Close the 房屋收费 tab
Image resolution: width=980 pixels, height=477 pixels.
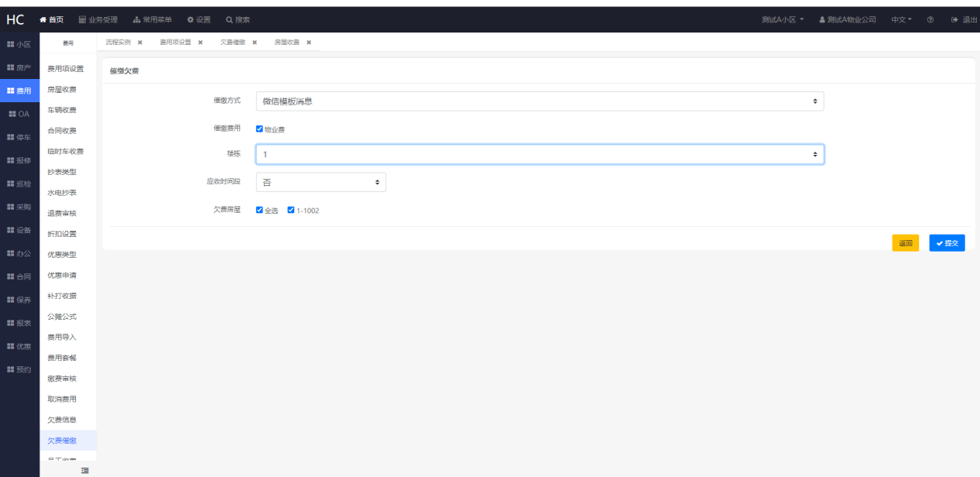click(309, 43)
